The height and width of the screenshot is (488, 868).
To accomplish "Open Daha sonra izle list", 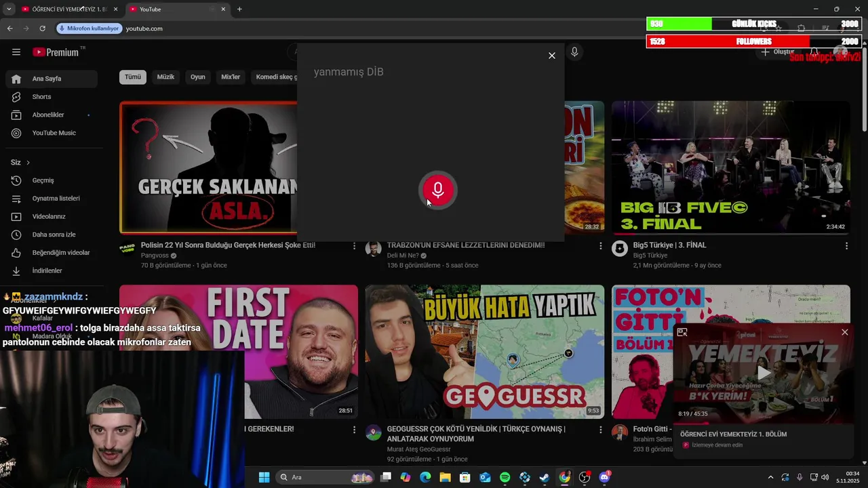I will pos(52,235).
